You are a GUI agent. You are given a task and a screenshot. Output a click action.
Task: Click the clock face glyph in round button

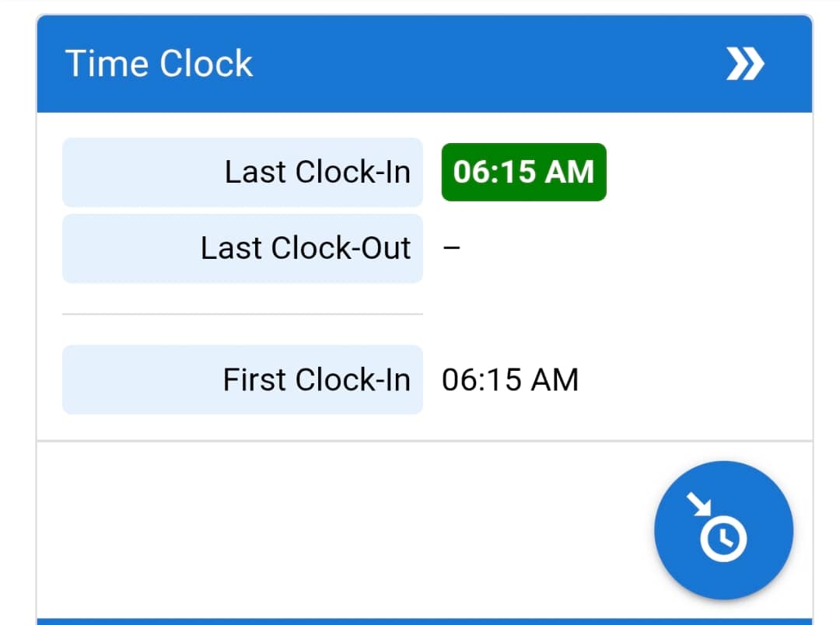click(723, 538)
